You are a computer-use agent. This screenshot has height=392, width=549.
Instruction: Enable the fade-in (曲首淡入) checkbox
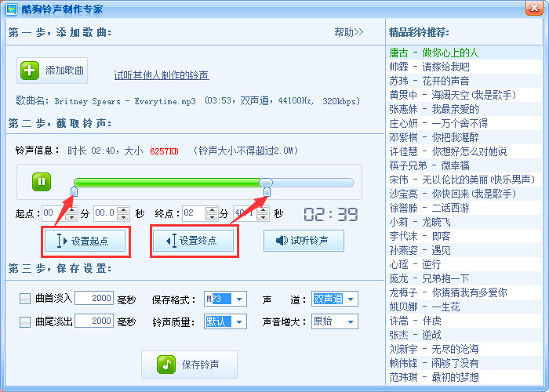tap(25, 299)
